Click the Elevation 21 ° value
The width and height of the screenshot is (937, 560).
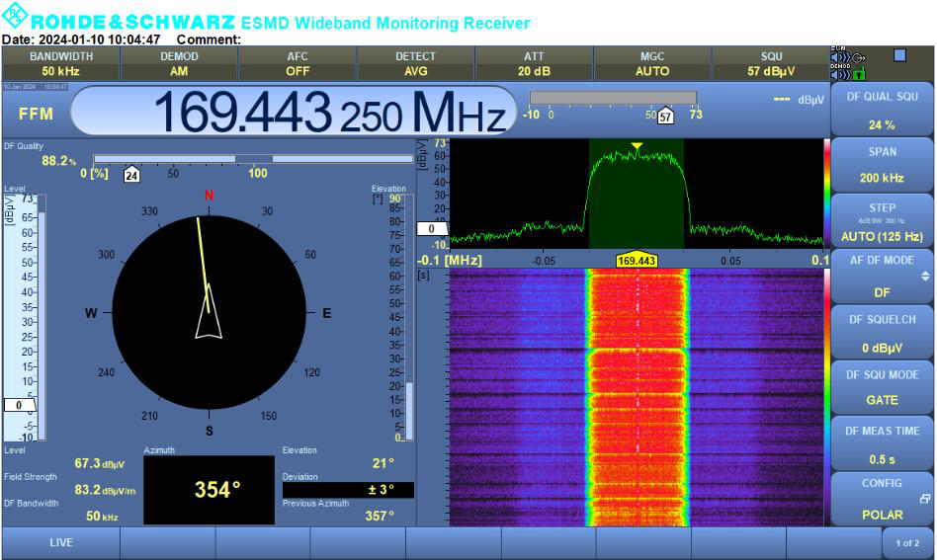point(383,462)
